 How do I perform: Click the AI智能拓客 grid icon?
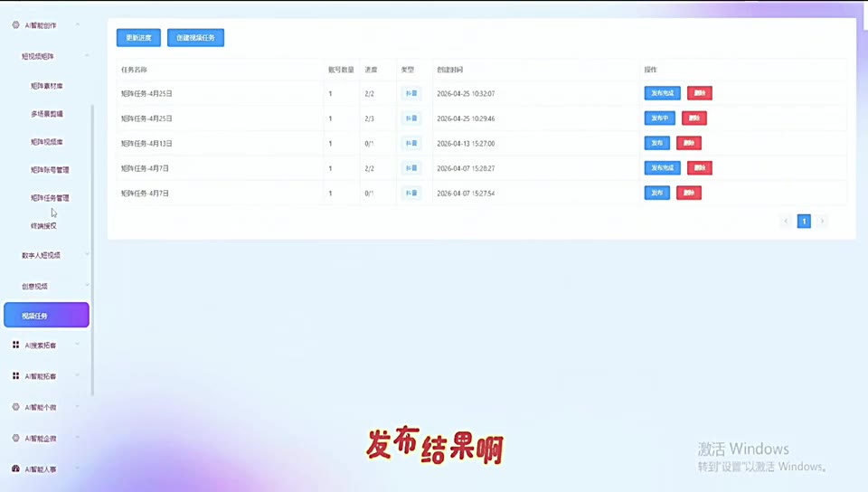(x=15, y=375)
